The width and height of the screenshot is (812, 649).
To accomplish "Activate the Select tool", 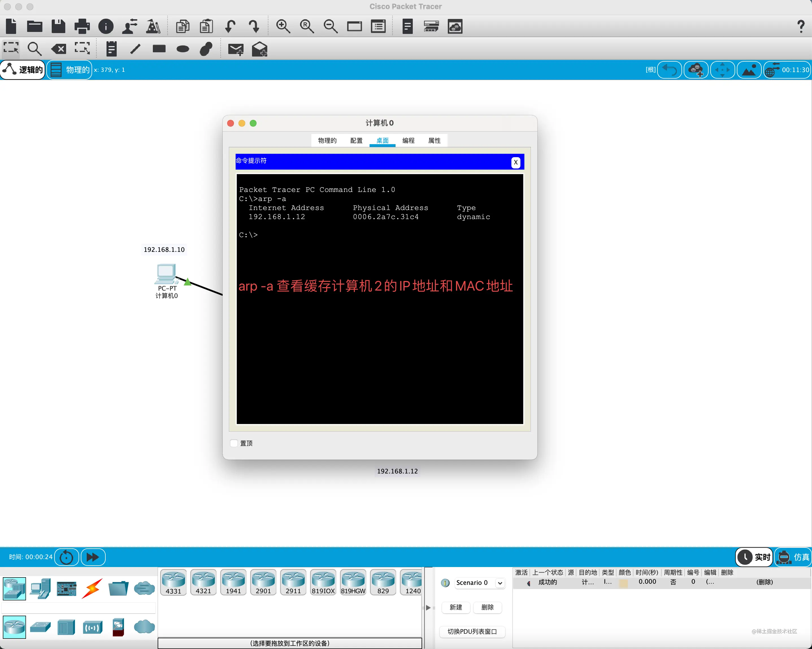I will click(11, 48).
